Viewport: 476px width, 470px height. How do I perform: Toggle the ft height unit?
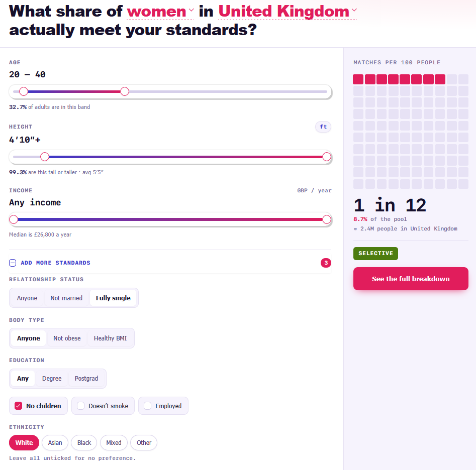323,127
